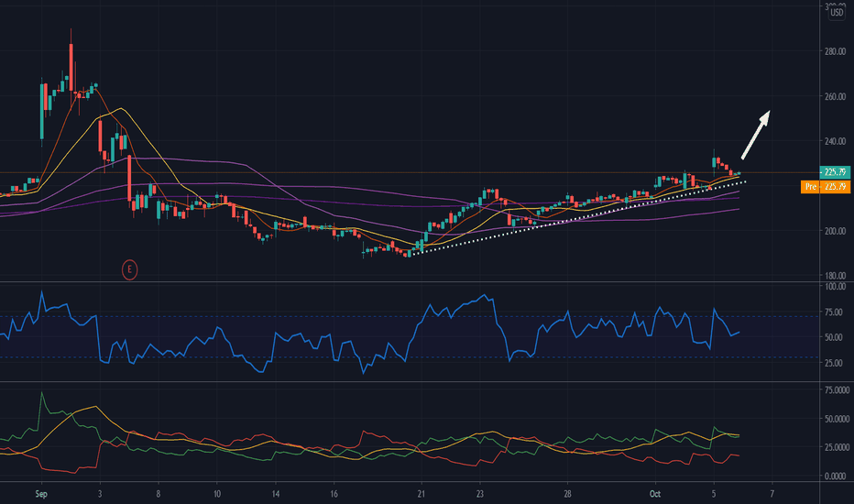Click the 3 date label on time axis

[100, 494]
